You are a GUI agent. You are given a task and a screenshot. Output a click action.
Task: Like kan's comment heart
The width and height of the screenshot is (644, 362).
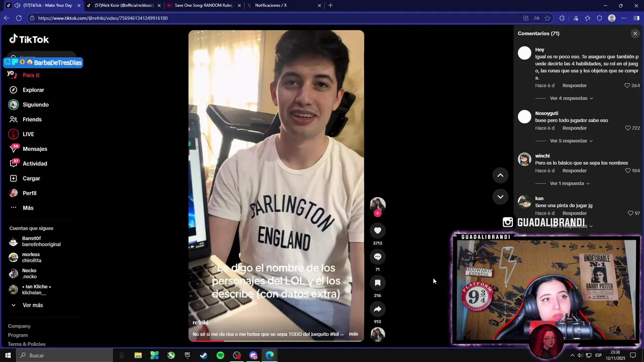[630, 213]
